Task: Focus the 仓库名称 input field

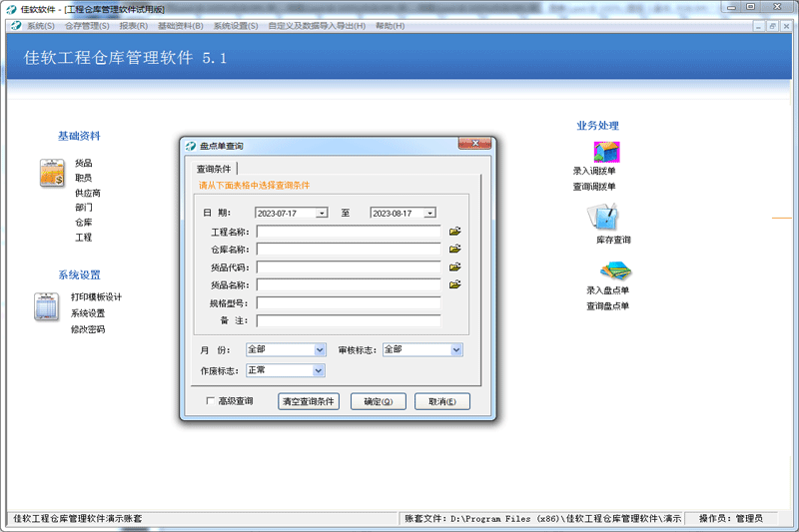Action: [349, 250]
